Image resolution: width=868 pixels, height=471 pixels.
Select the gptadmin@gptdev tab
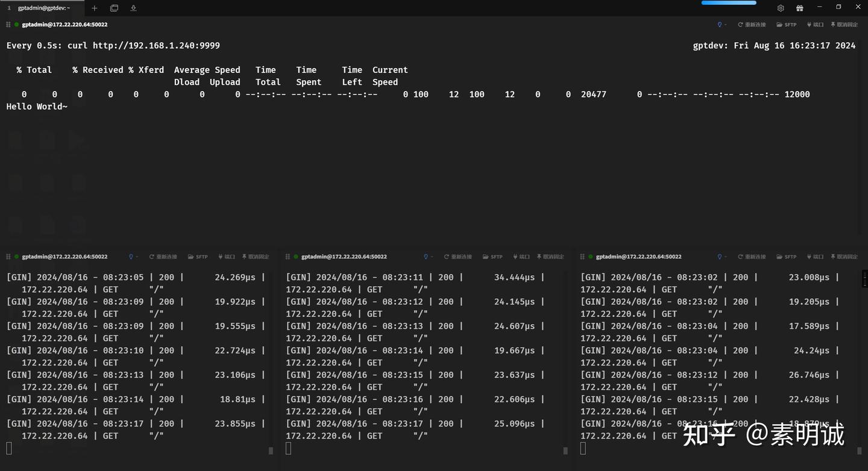coord(43,8)
